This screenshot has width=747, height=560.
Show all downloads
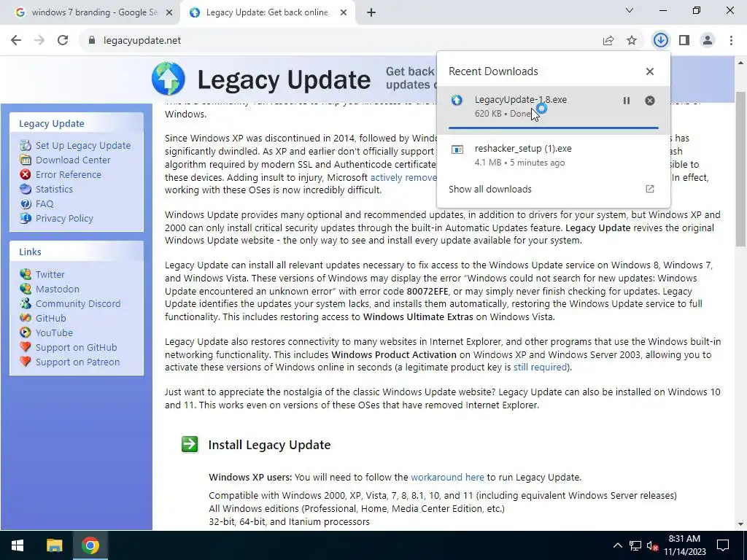[489, 189]
